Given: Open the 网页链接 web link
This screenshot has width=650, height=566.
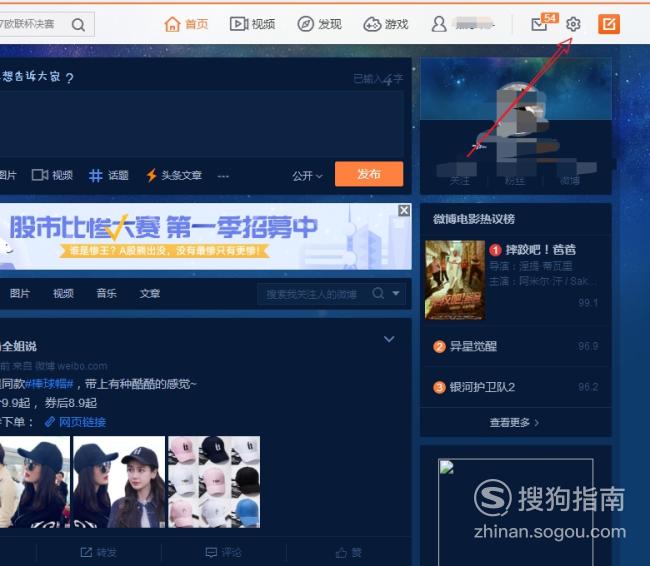Looking at the screenshot, I should (x=75, y=422).
